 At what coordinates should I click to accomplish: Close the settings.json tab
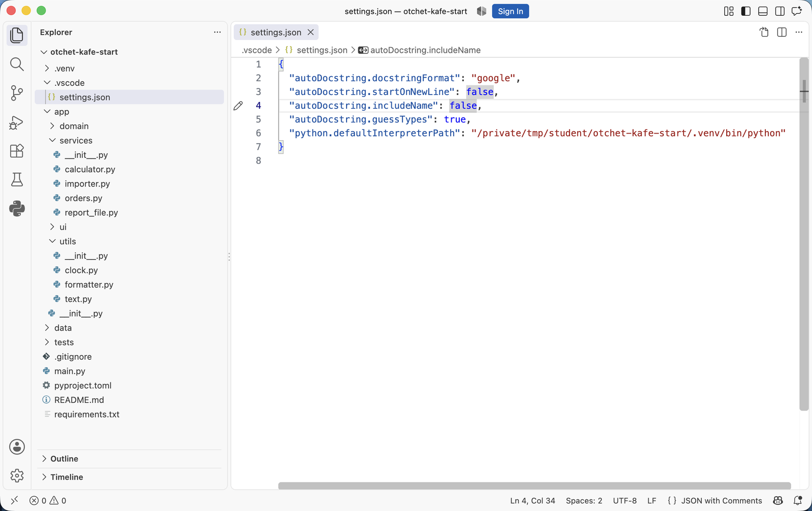point(311,32)
